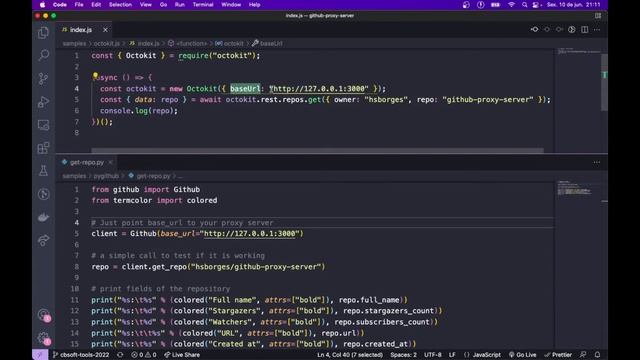Image resolution: width=640 pixels, height=360 pixels.
Task: Open the Search view in the activity bar
Action: coord(43,55)
